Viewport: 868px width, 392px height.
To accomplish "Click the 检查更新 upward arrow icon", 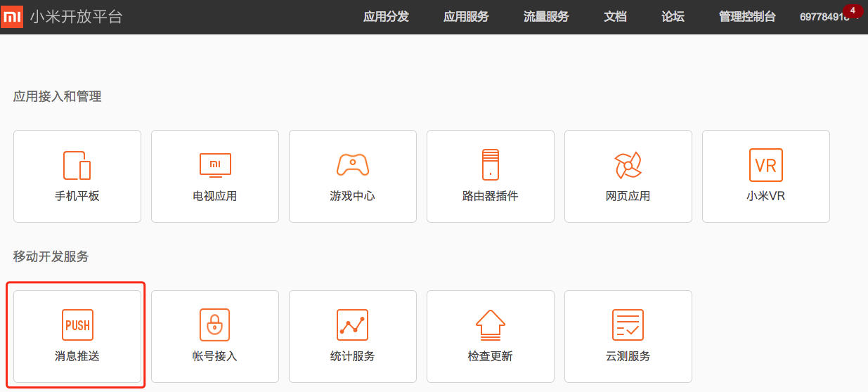I will point(491,325).
